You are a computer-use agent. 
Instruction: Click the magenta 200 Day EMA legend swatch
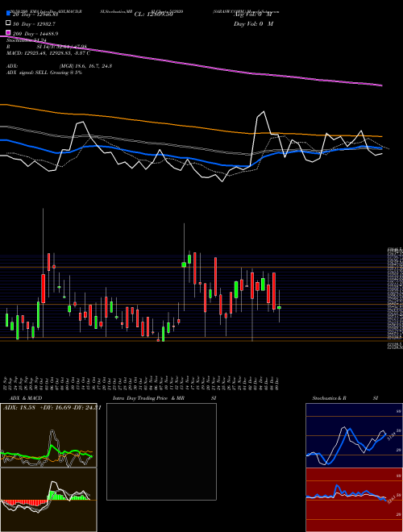[9, 33]
